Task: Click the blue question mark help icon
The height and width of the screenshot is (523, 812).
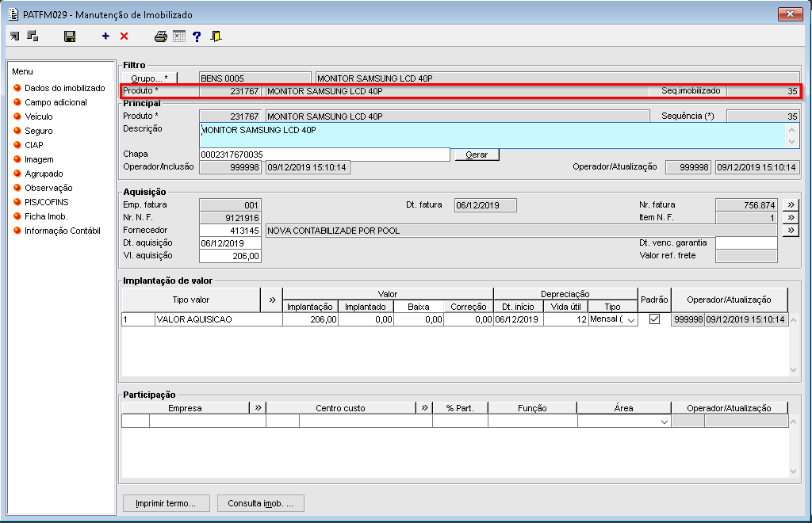Action: tap(197, 36)
